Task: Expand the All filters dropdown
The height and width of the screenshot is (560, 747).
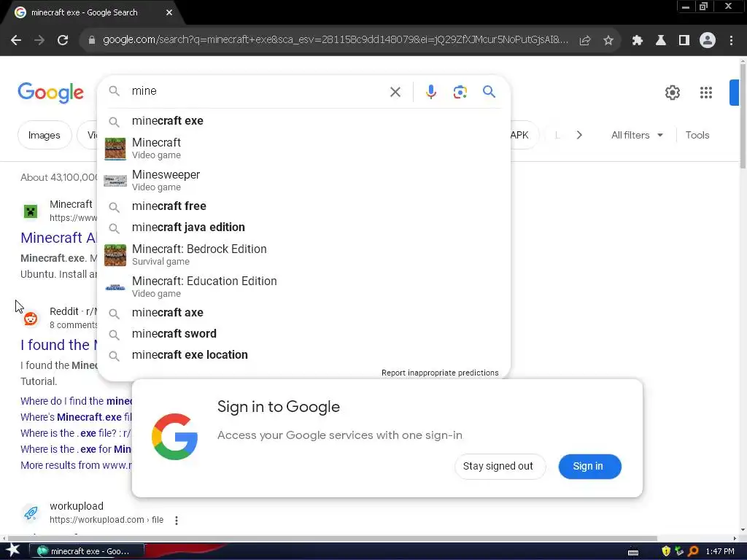Action: (637, 135)
